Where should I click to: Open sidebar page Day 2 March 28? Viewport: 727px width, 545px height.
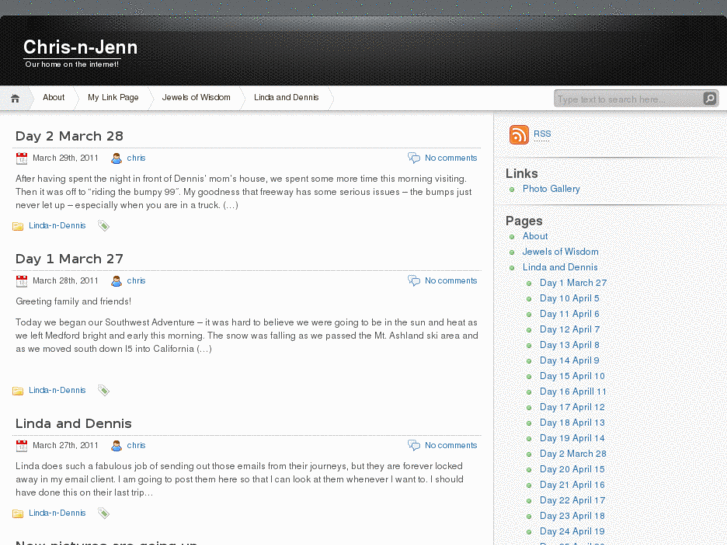(573, 454)
